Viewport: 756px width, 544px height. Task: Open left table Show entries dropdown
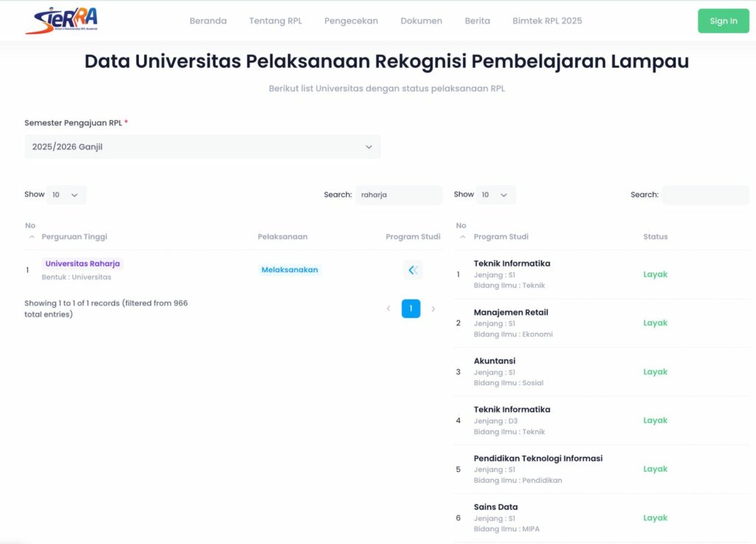point(66,195)
